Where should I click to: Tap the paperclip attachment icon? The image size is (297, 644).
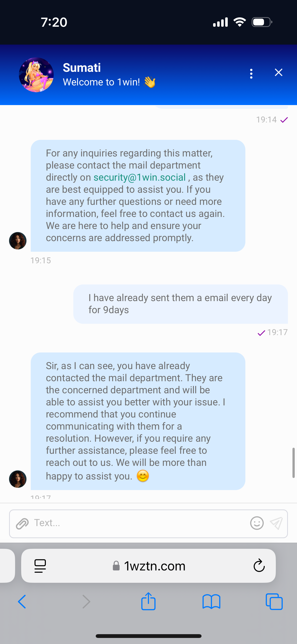22,524
